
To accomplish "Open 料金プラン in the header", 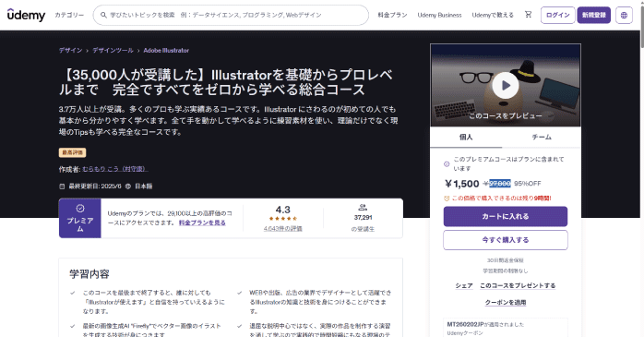I will tap(392, 15).
